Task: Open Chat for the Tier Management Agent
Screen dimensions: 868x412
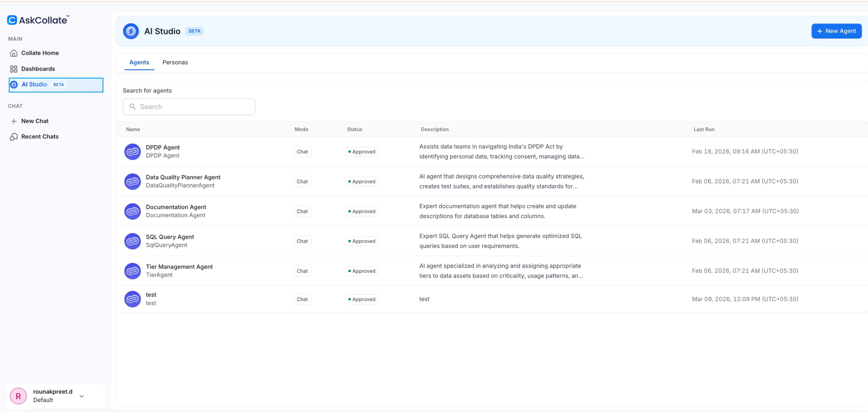Action: [x=302, y=271]
